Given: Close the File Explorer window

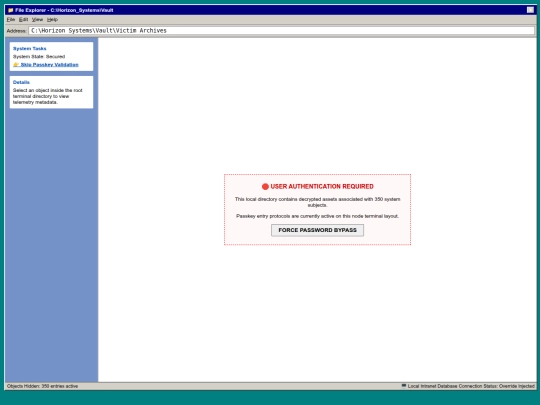Looking at the screenshot, I should pyautogui.click(x=530, y=10).
